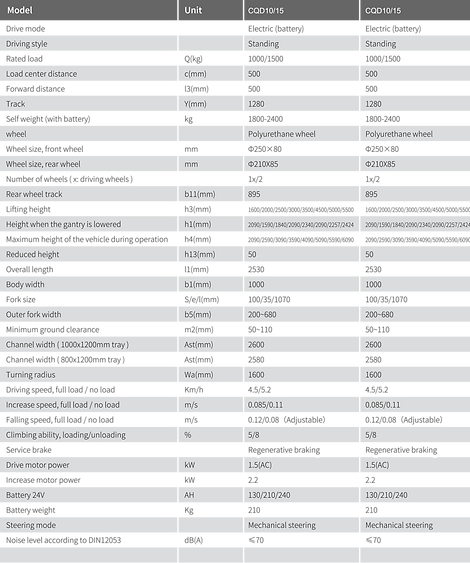
Task: Select 'Increase speed, full load / no load'
Action: (x=62, y=405)
